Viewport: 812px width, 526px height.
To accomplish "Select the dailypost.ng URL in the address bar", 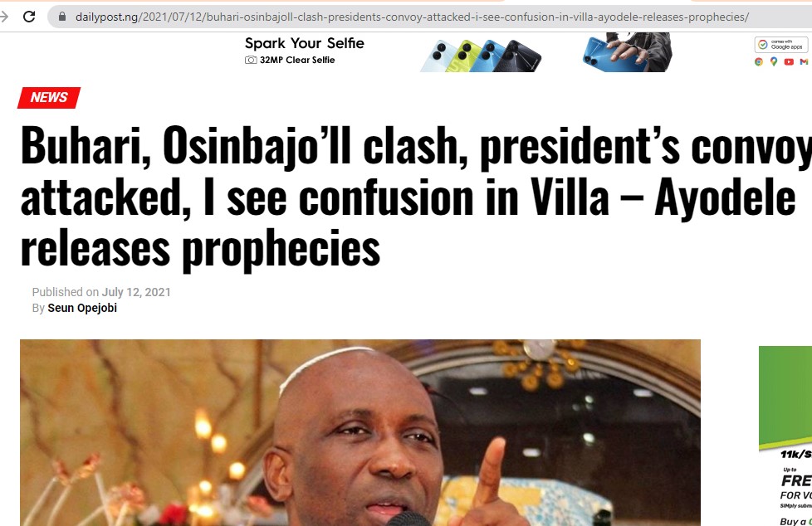I will click(412, 17).
